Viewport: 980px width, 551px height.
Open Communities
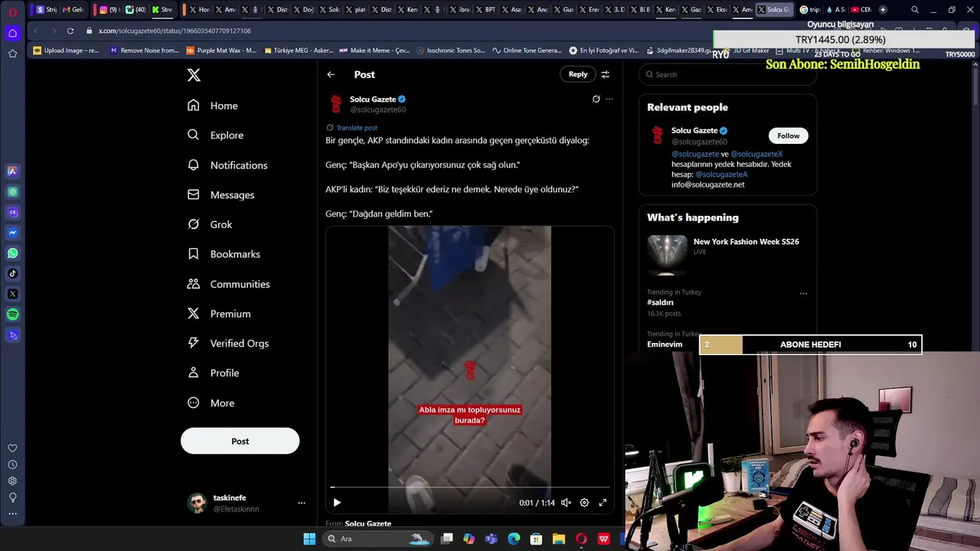pyautogui.click(x=228, y=284)
